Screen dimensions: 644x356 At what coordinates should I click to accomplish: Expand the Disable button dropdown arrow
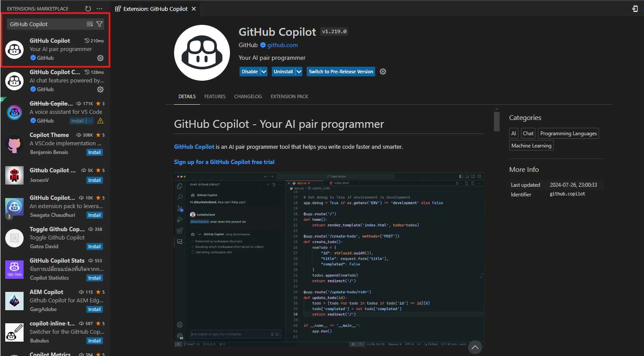point(264,72)
